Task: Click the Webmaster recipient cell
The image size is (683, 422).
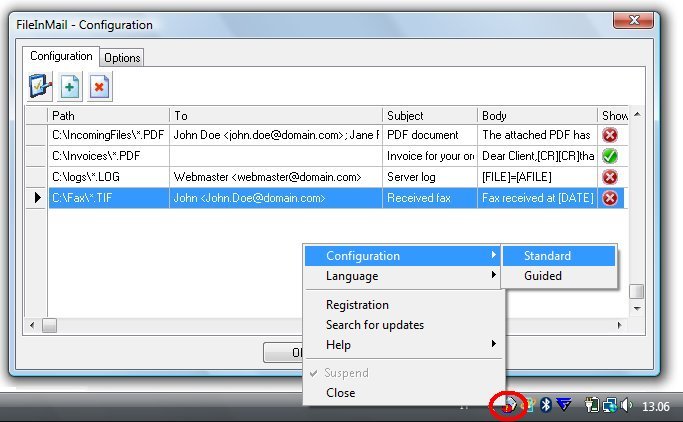Action: tap(276, 177)
